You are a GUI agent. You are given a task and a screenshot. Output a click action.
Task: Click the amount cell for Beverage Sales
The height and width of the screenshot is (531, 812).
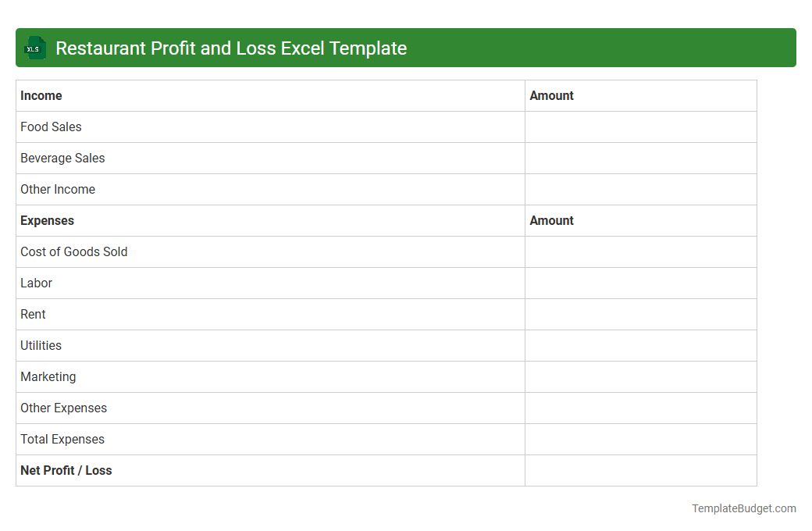[640, 158]
